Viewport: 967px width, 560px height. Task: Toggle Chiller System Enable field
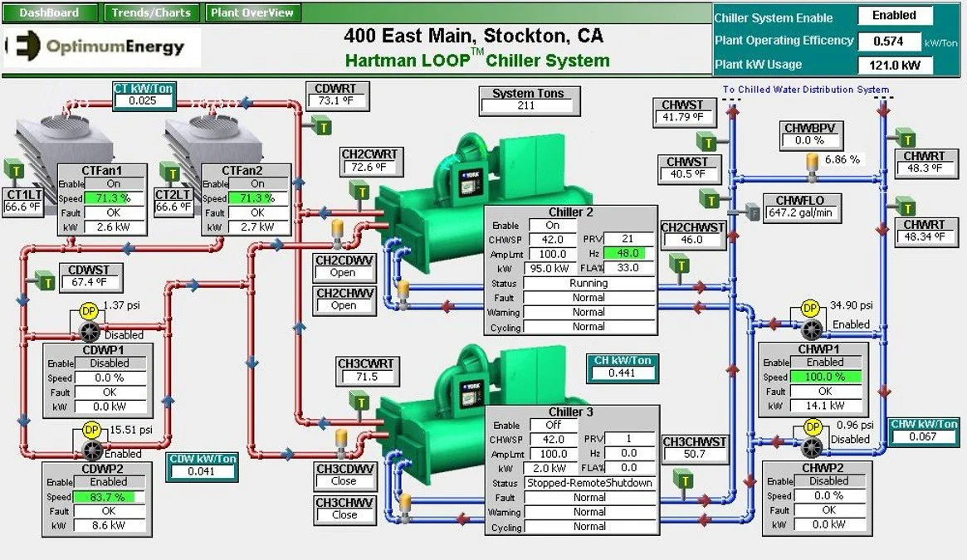pyautogui.click(x=894, y=16)
